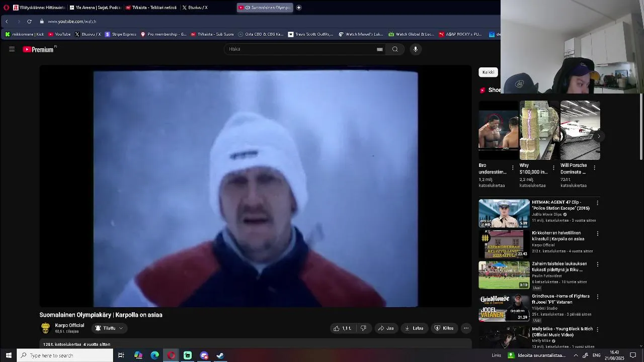
Task: Open the A$AP ROCKY x PU... bookmark
Action: 460,34
